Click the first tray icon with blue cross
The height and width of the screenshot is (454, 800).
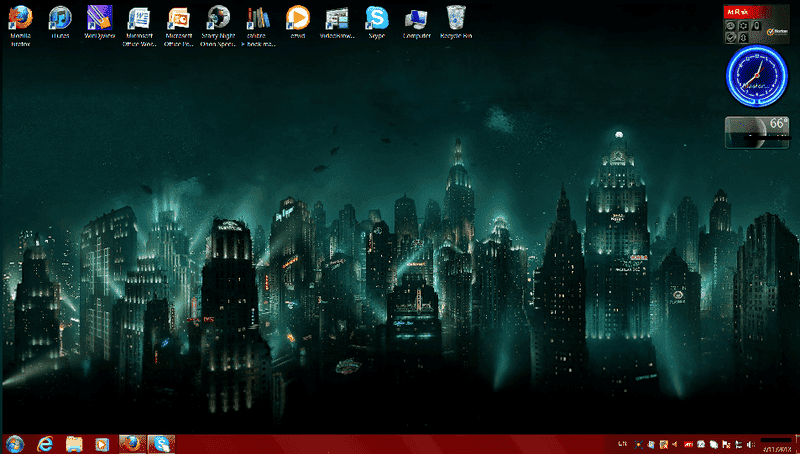638,444
